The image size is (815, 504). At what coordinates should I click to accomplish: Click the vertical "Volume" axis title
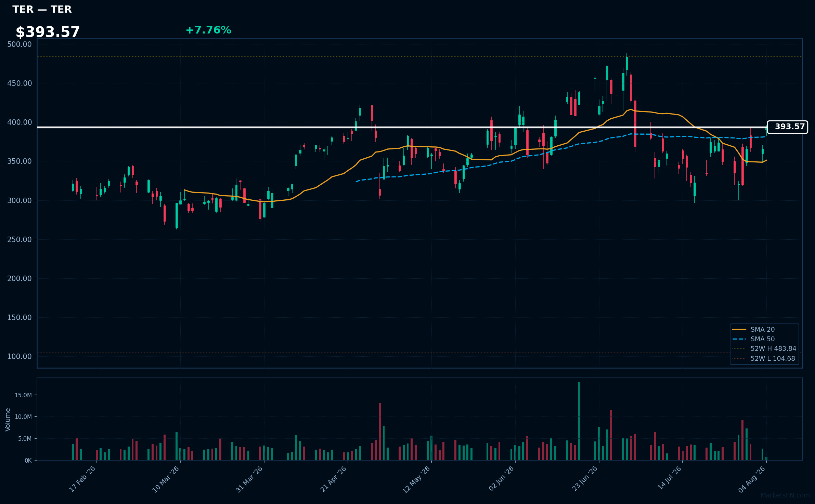tap(8, 420)
